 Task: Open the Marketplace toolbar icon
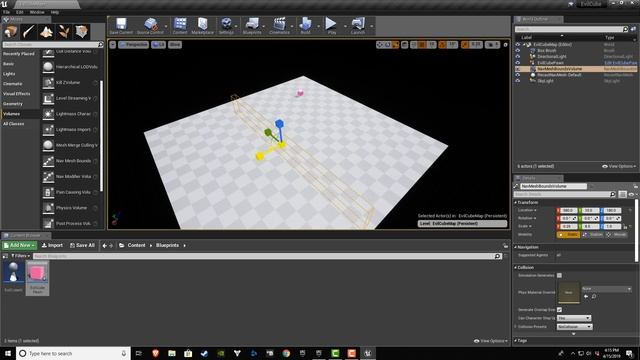pos(202,26)
